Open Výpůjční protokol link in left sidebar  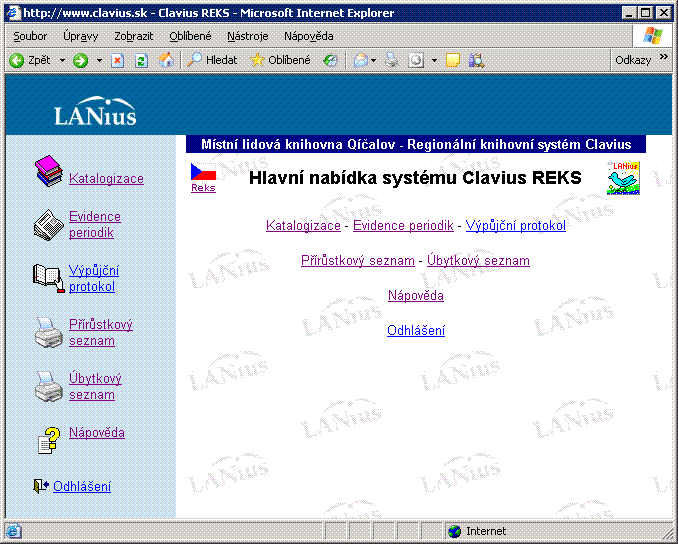click(x=94, y=278)
